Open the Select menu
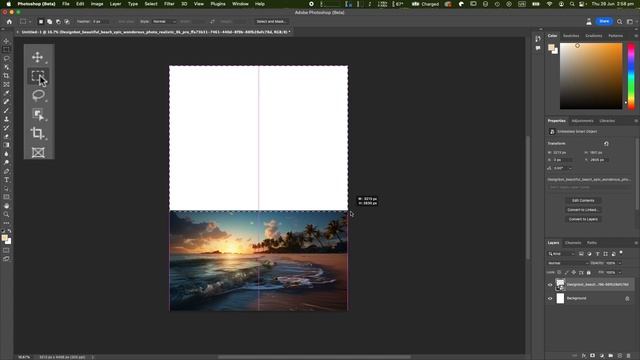The width and height of the screenshot is (640, 360). [151, 4]
